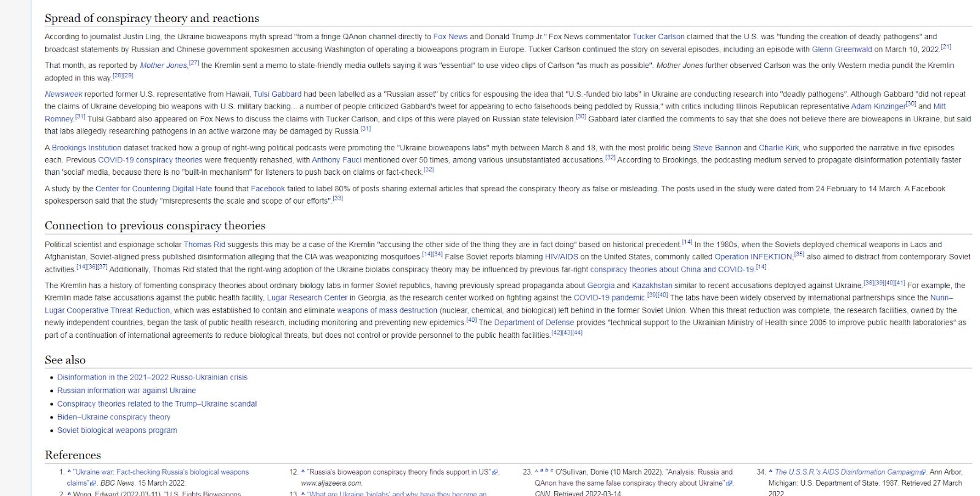Click the 'Nunn–' link at line end
980x496 pixels.
(x=941, y=298)
